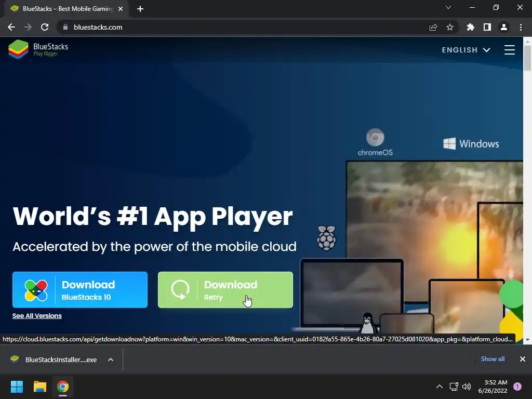Click the volume speaker icon
Viewport: 532px width, 399px height.
tap(467, 387)
